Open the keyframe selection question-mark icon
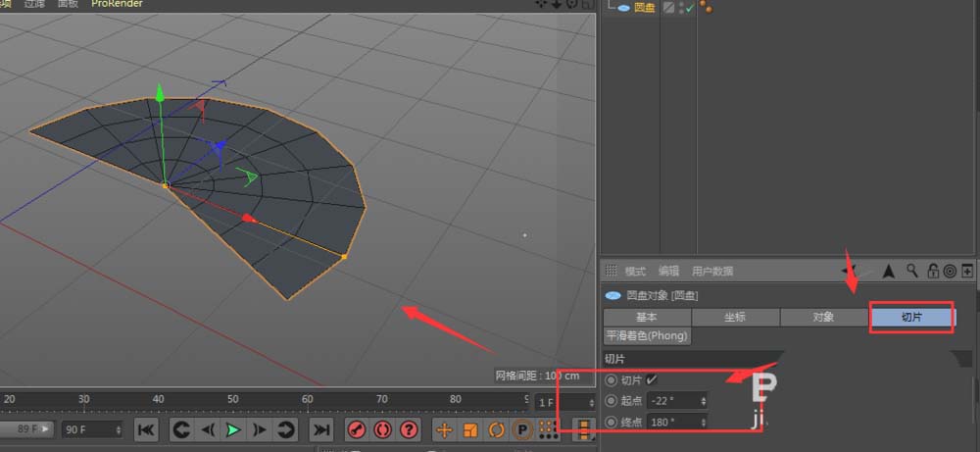This screenshot has width=980, height=452. tap(409, 429)
